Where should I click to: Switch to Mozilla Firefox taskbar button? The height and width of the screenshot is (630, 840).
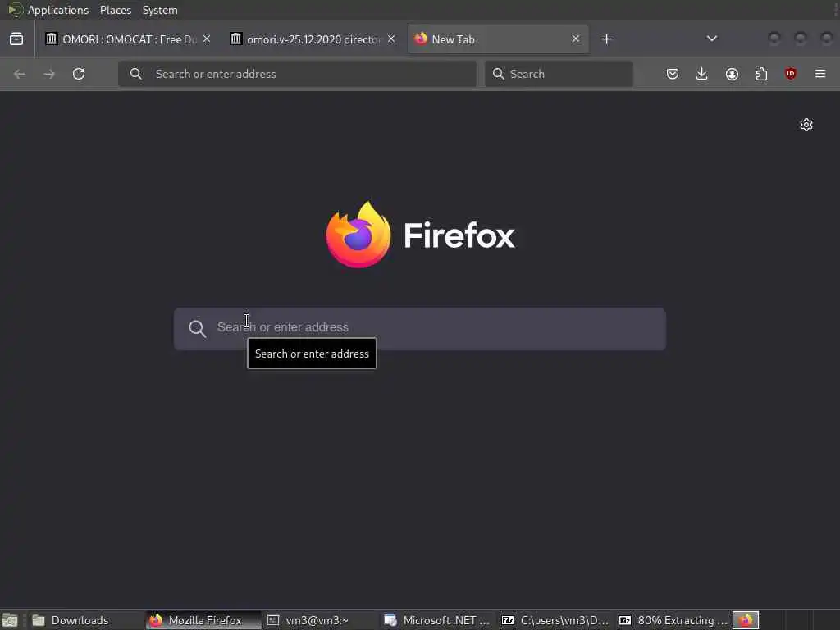pyautogui.click(x=203, y=620)
